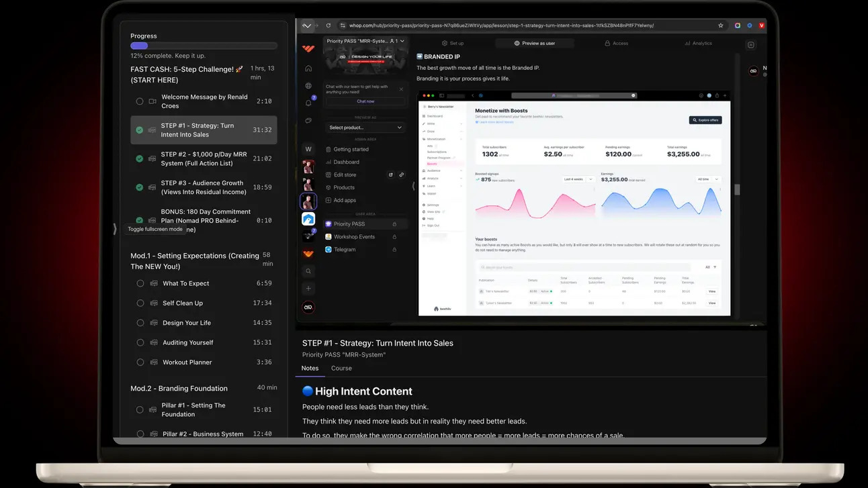This screenshot has width=868, height=488.
Task: Reload the page in the browser
Action: pyautogui.click(x=329, y=26)
